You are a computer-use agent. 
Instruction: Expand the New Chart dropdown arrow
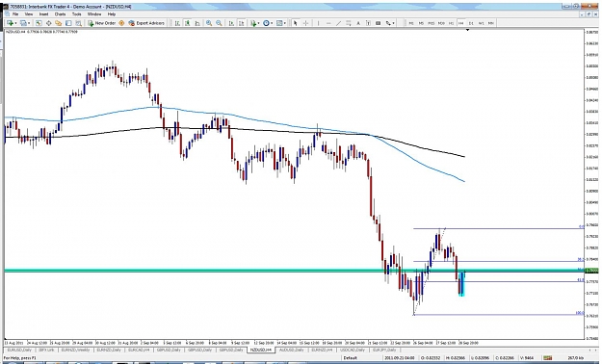(15, 23)
